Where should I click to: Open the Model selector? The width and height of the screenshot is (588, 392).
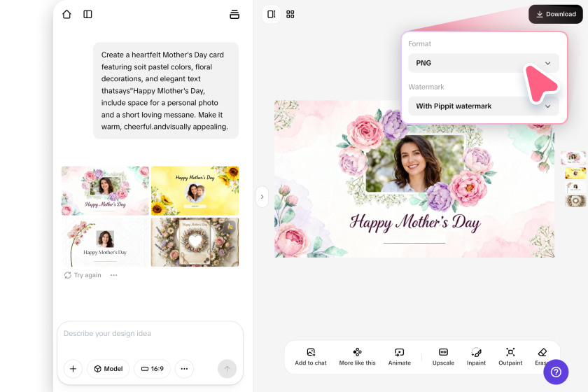click(108, 369)
